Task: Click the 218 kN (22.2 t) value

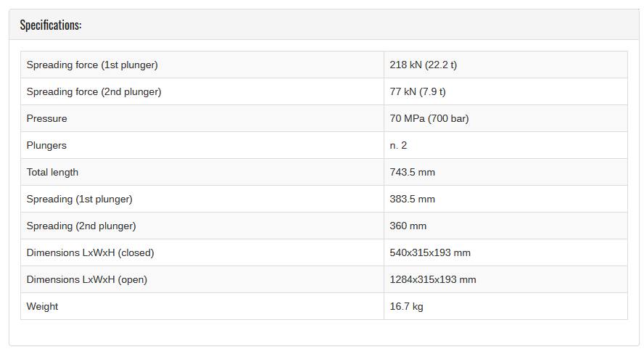Action: click(x=423, y=65)
